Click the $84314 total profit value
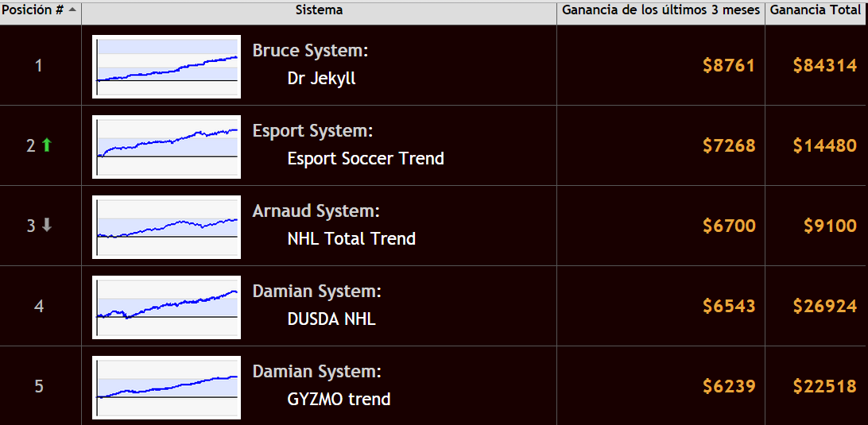 825,66
